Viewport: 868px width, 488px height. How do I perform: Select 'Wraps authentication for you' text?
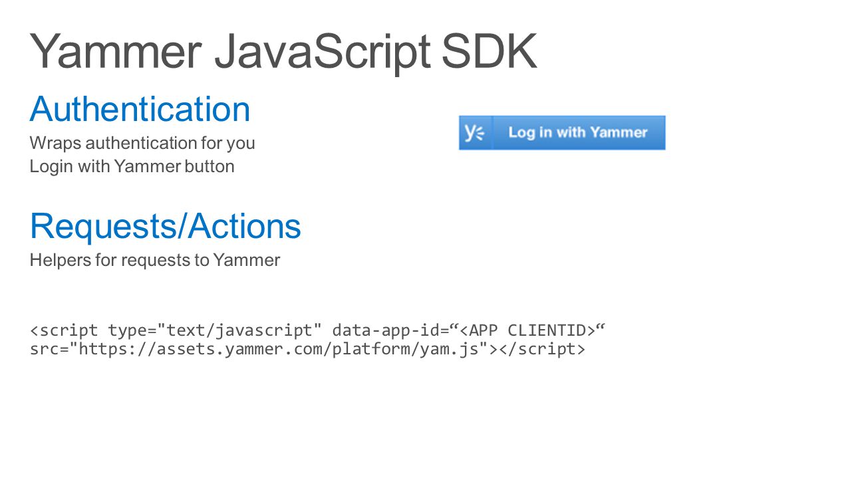(x=142, y=143)
